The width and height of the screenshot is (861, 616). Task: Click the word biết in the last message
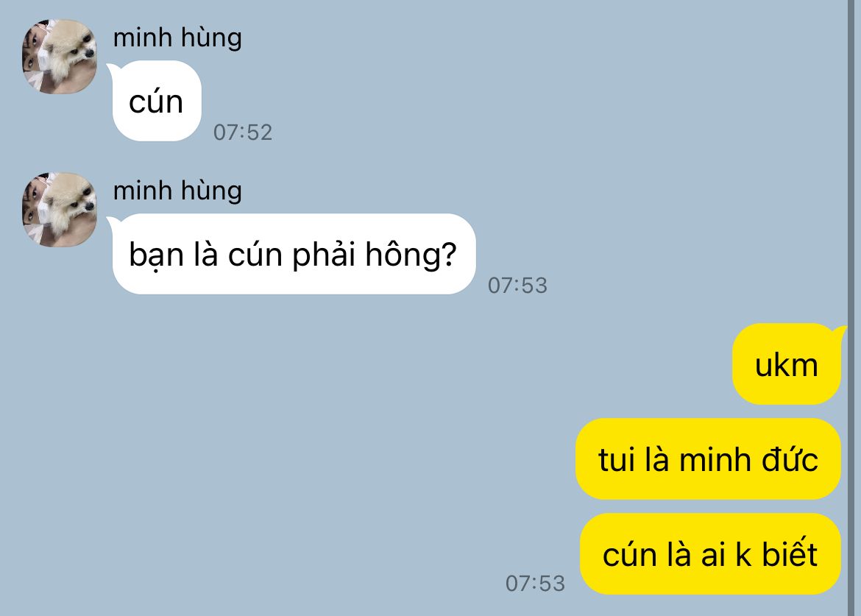789,554
